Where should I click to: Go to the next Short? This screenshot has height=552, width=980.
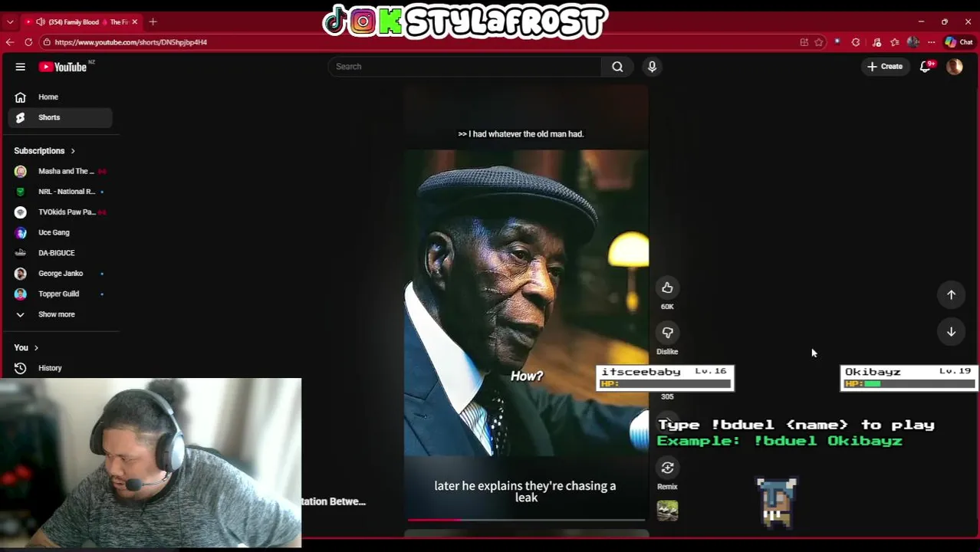point(951,331)
